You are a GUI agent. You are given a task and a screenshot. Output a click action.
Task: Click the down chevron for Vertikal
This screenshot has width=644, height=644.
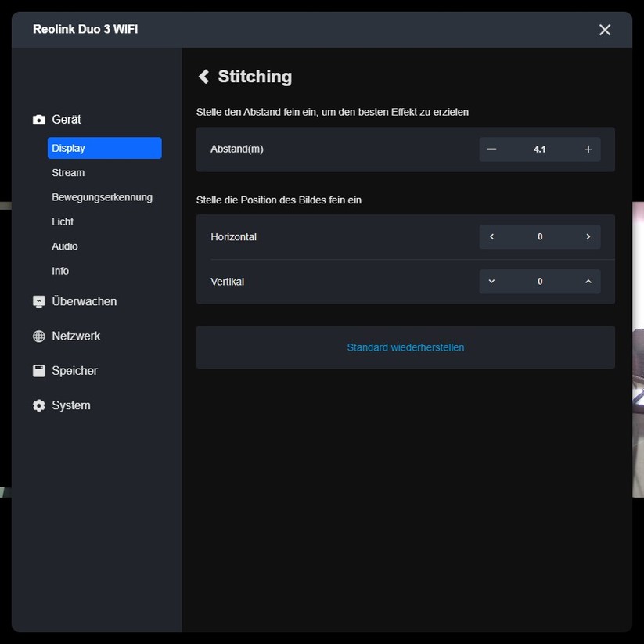tap(491, 281)
